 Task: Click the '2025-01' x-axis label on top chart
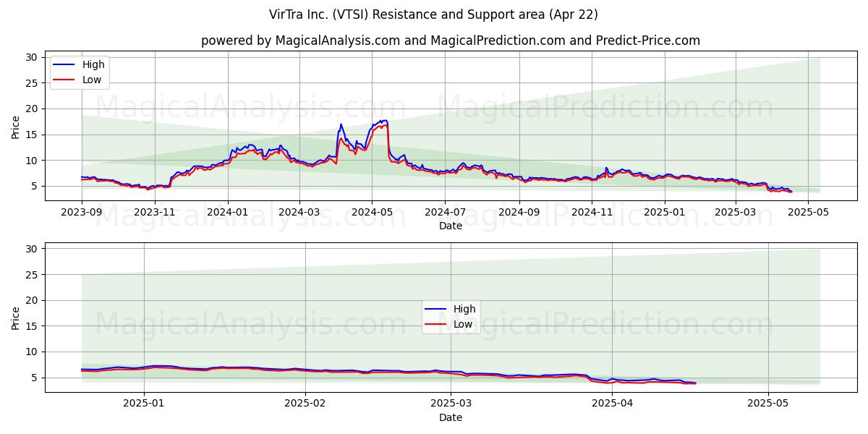(664, 213)
